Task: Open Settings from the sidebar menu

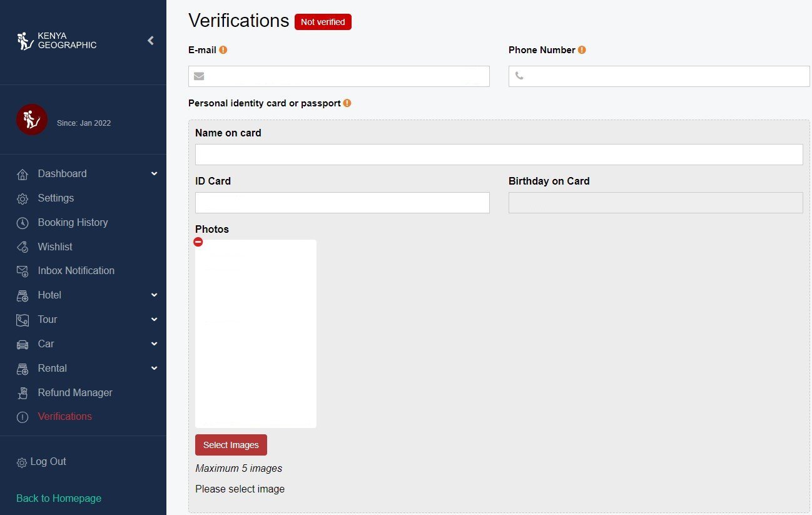Action: coord(56,198)
